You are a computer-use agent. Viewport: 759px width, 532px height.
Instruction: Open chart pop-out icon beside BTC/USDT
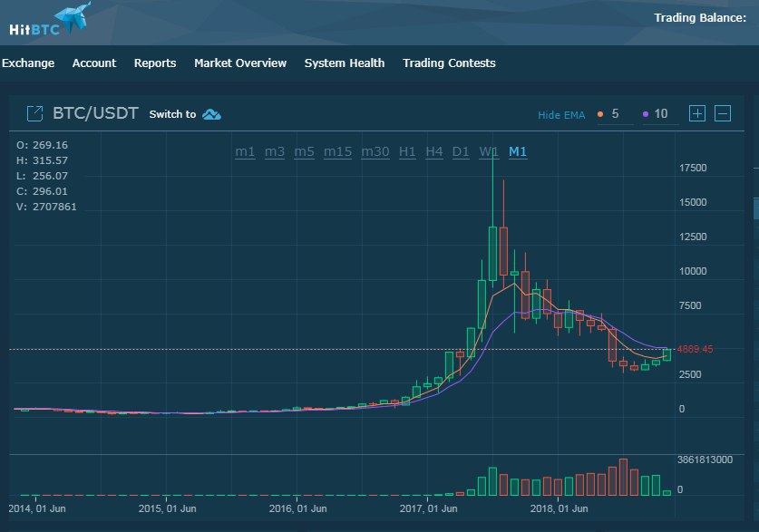click(34, 113)
